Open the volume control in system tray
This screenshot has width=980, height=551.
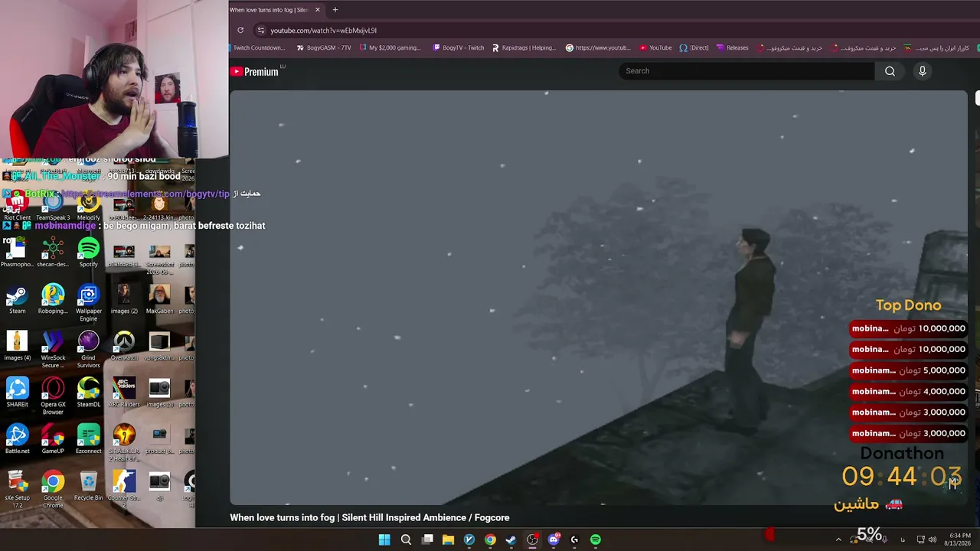(x=933, y=540)
